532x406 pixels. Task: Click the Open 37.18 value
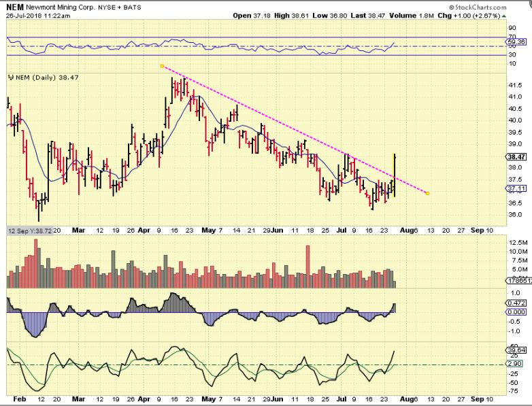click(252, 15)
